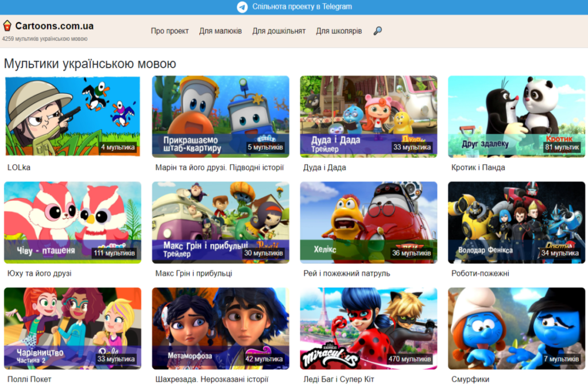Click the Леді Баг і Супер Кіт thumbnail

(368, 328)
